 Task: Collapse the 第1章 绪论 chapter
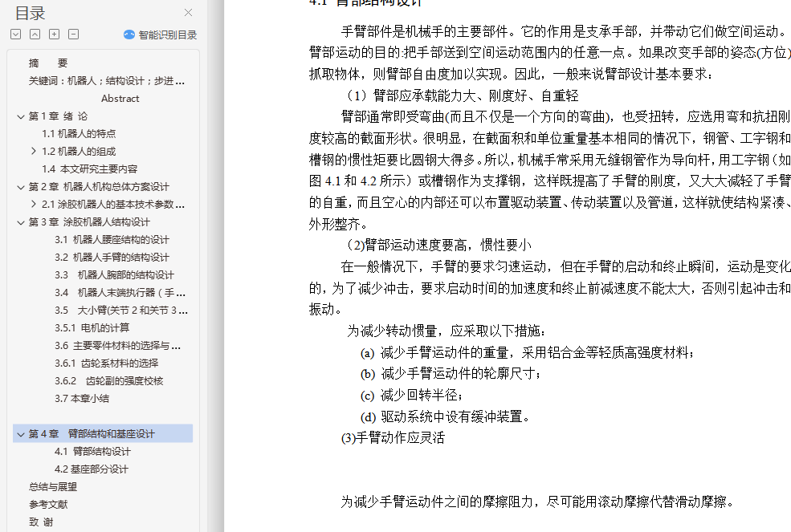point(21,116)
